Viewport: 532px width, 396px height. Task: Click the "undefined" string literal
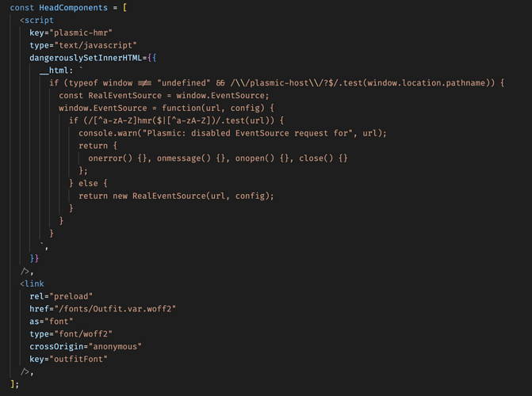coord(184,83)
